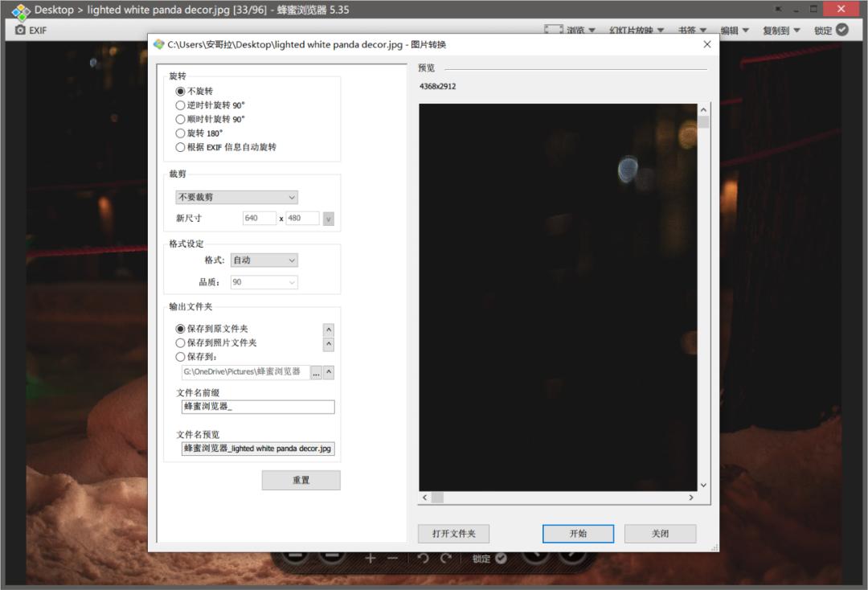Click the 重置 reset button
Viewport: 868px width, 590px height.
click(x=301, y=480)
